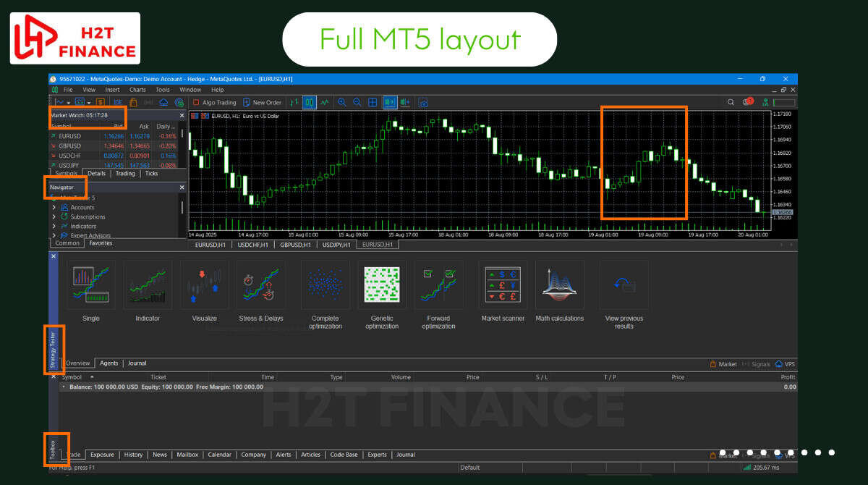868x485 pixels.
Task: Click the Default profile in status bar
Action: point(470,468)
